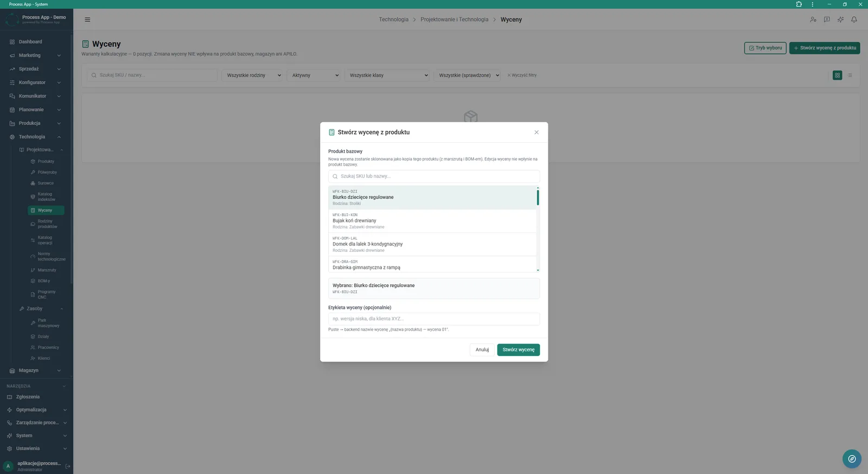Collapse the Zasoby submenu chevron
The width and height of the screenshot is (868, 474).
click(62, 309)
